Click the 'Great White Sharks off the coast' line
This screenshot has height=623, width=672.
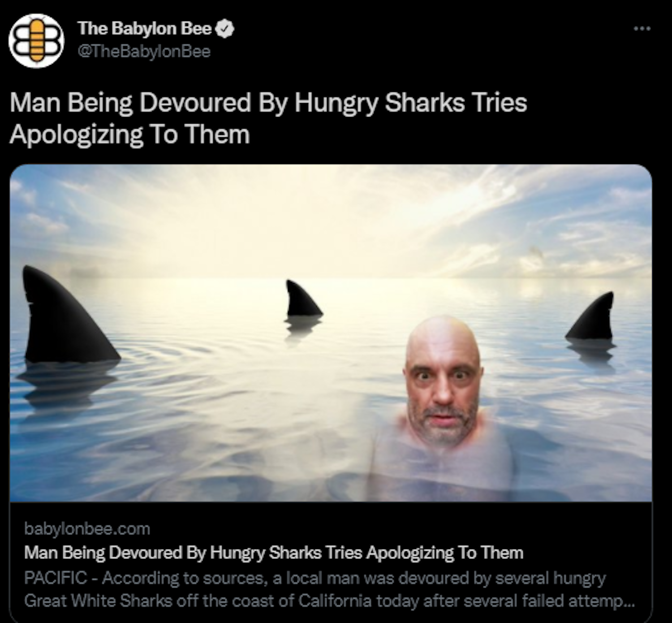pyautogui.click(x=329, y=601)
